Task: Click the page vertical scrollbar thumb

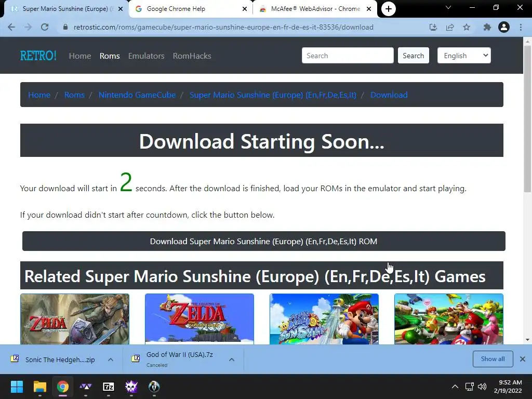Action: pyautogui.click(x=527, y=119)
